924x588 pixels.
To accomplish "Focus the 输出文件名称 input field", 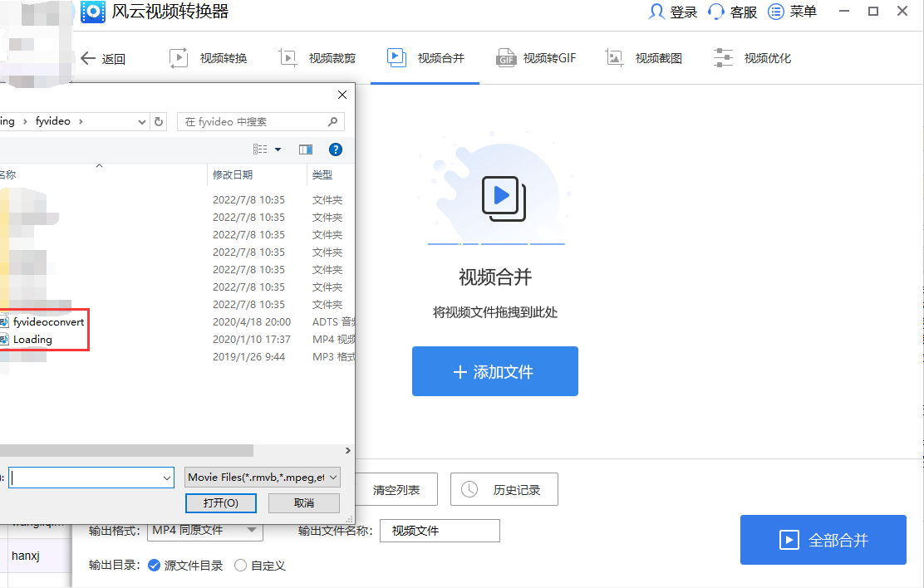I will pos(440,530).
